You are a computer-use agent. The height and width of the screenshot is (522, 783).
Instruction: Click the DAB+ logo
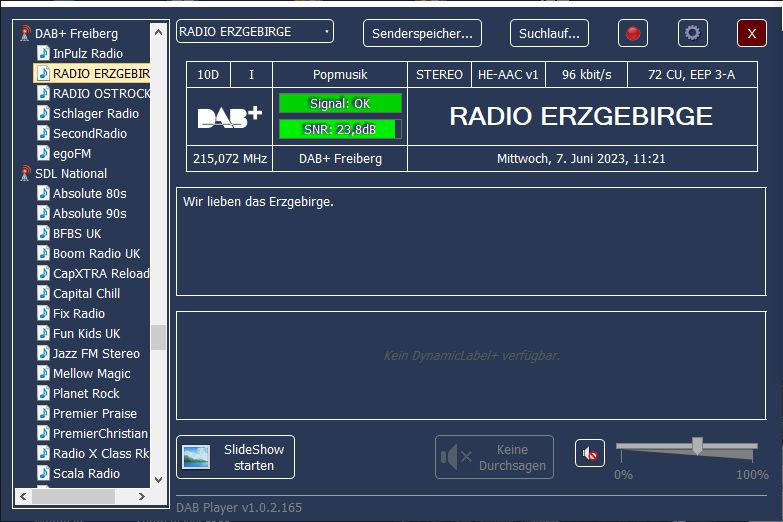coord(229,117)
